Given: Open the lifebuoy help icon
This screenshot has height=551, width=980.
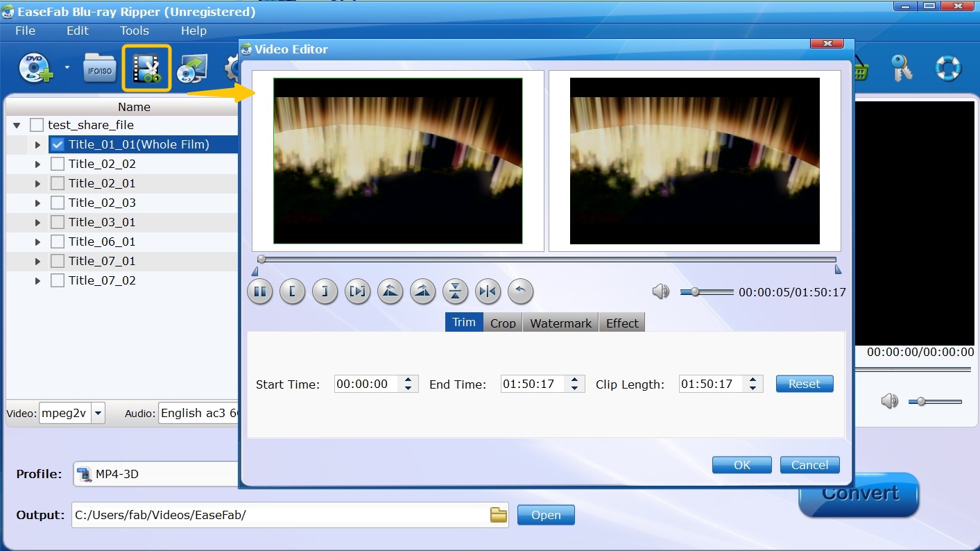Looking at the screenshot, I should point(947,68).
